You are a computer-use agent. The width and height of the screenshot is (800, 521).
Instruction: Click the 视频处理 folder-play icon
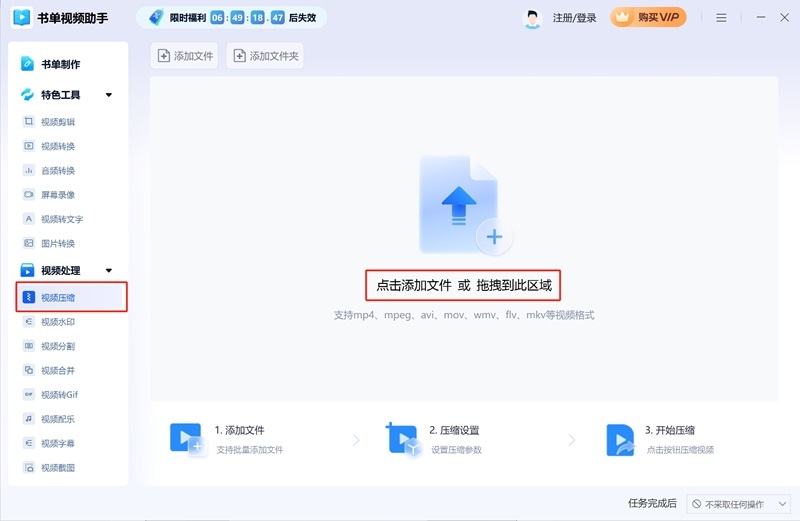(x=27, y=270)
